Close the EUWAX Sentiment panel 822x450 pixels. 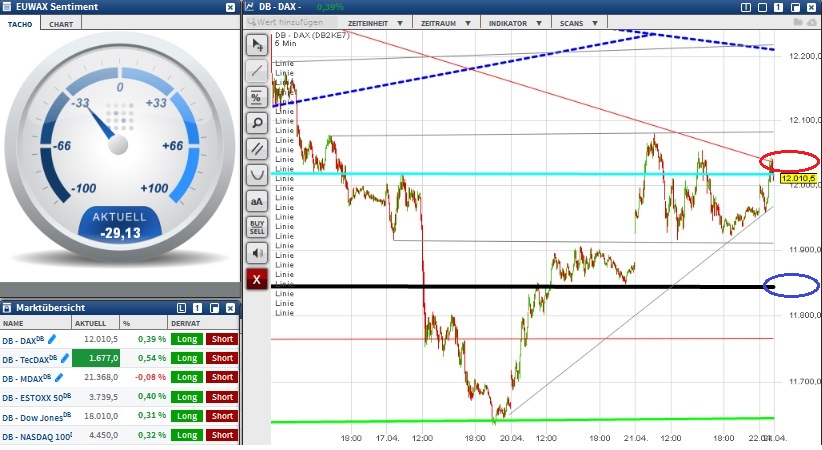tap(230, 7)
